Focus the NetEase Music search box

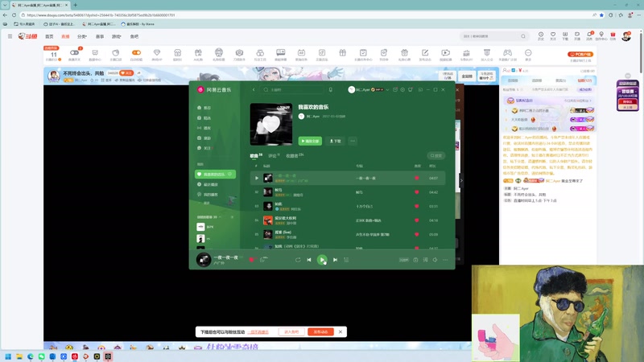pyautogui.click(x=293, y=89)
